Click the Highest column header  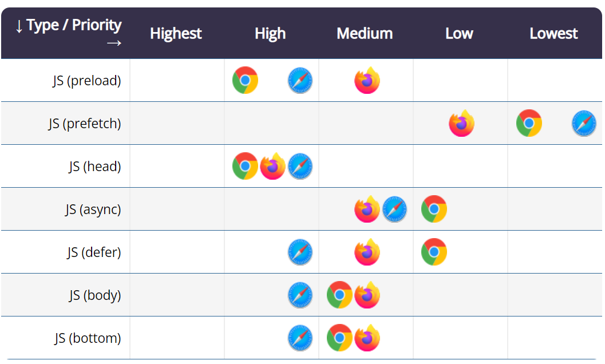(x=176, y=34)
